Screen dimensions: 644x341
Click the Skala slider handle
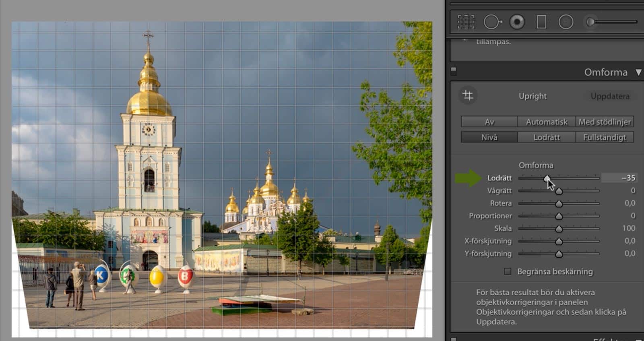559,229
